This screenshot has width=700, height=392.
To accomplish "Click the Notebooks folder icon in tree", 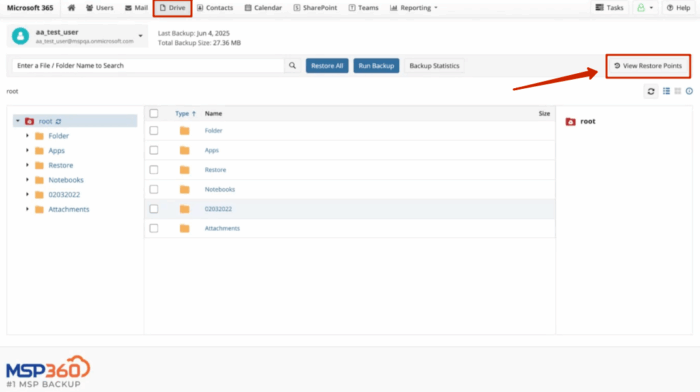I will (39, 180).
